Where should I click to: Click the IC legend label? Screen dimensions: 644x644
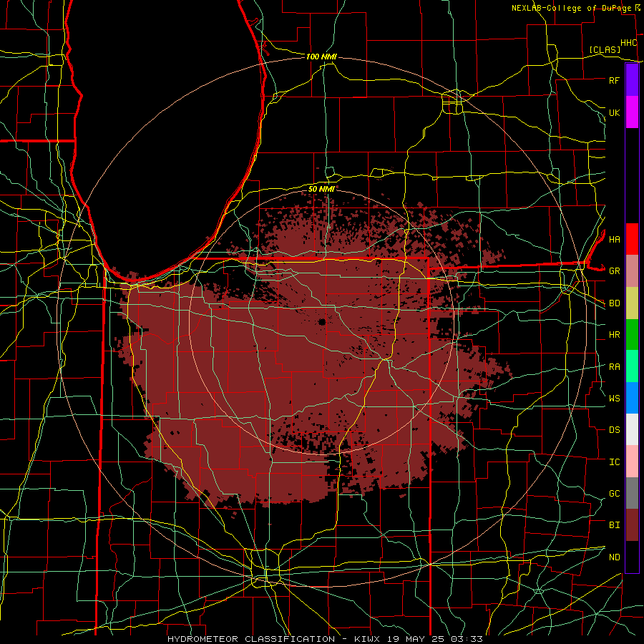614,462
